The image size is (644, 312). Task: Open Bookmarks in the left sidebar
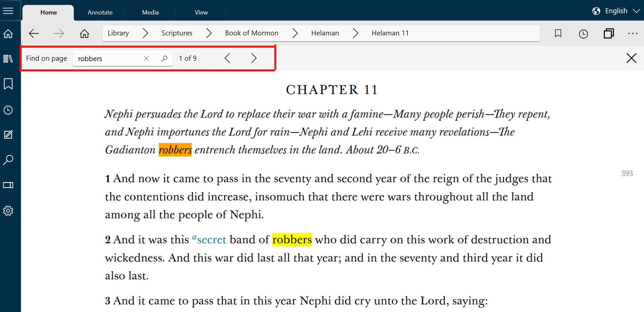point(8,84)
